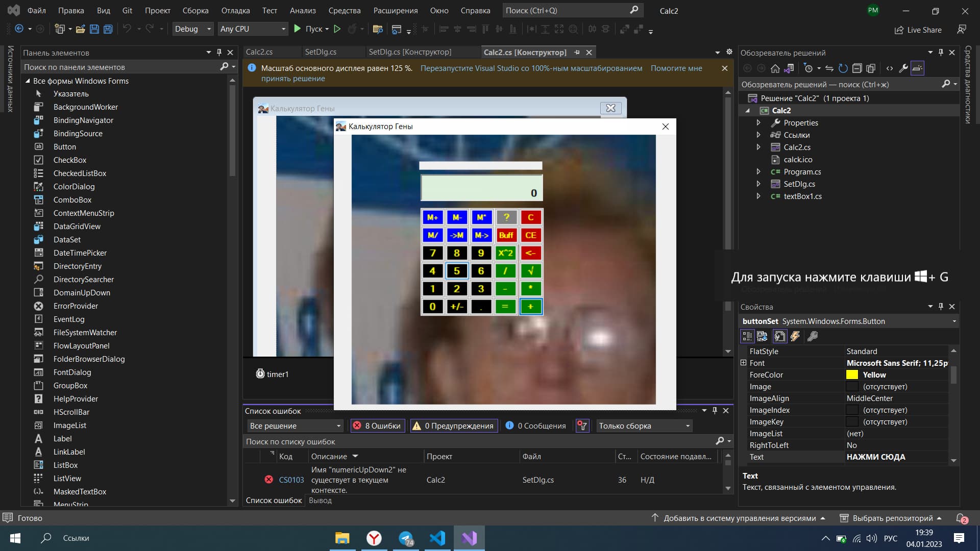980x551 pixels.
Task: Toggle the pin on Calc2.cs [Конструктор] tab
Action: (x=577, y=53)
